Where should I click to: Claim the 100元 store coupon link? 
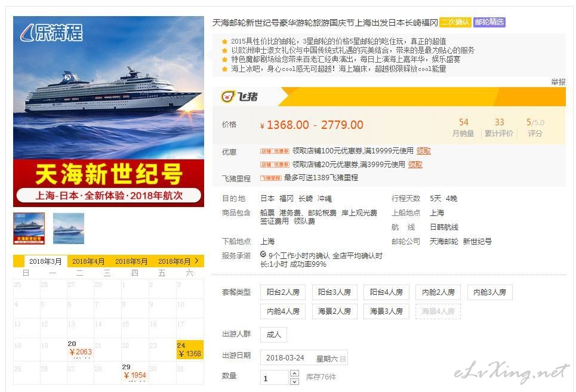tap(423, 151)
